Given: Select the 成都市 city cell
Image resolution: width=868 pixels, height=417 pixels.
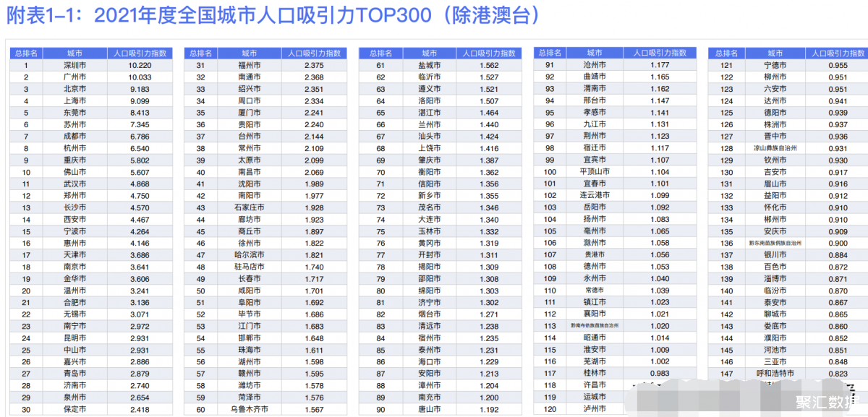Looking at the screenshot, I should tap(75, 136).
